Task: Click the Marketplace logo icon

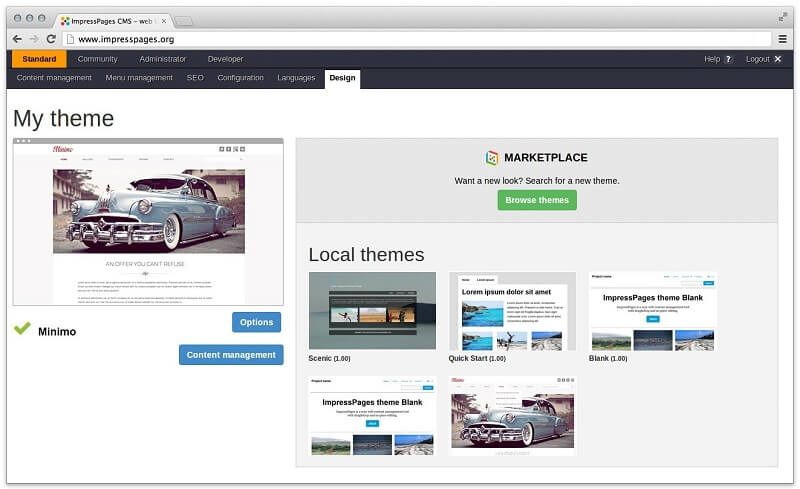Action: coord(492,158)
